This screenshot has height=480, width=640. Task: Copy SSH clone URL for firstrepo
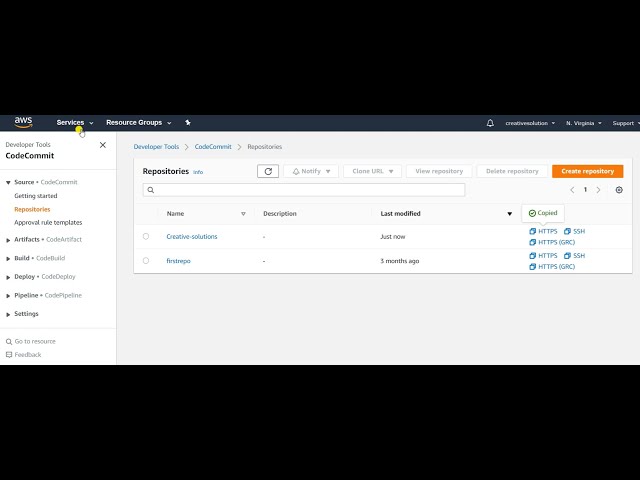point(575,256)
